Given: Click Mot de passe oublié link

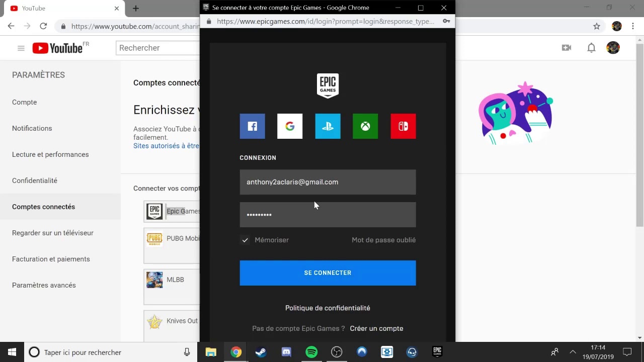Looking at the screenshot, I should [383, 240].
